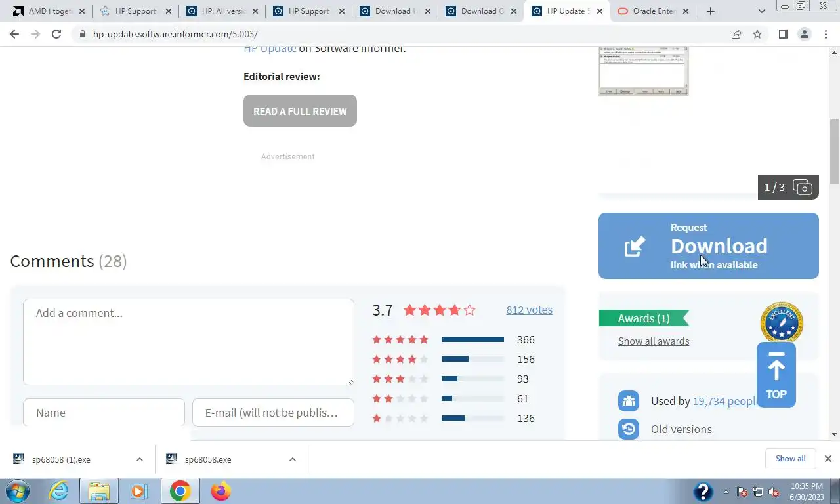Click the Request Download button
840x504 pixels.
(708, 245)
